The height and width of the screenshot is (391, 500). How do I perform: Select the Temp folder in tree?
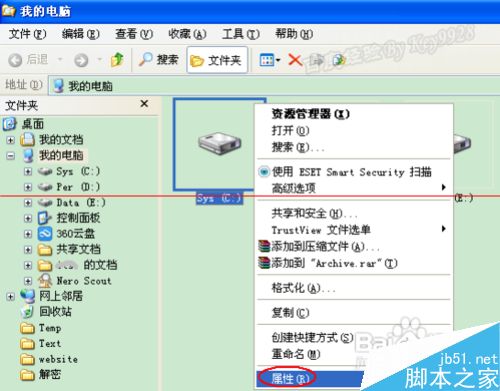(x=40, y=328)
